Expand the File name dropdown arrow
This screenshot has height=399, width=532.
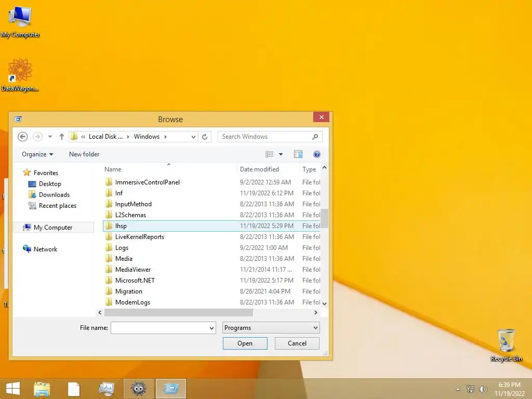coord(211,328)
